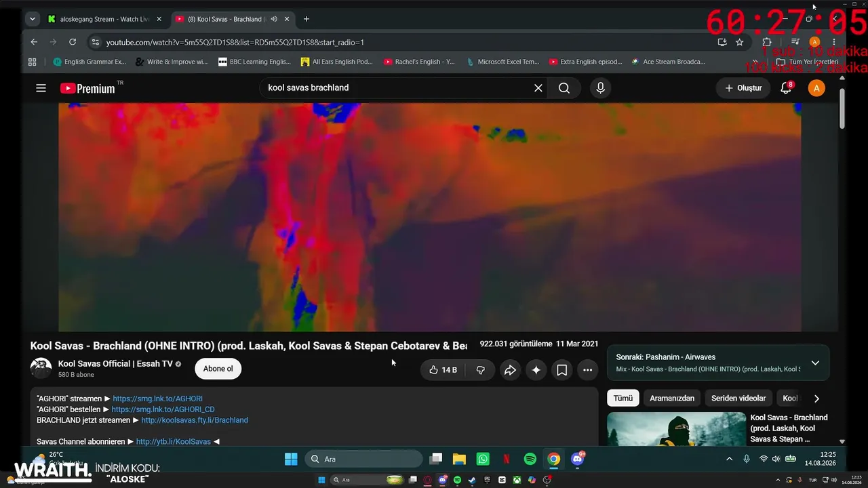Open File Explorer from the taskbar
868x488 pixels.
tap(459, 459)
